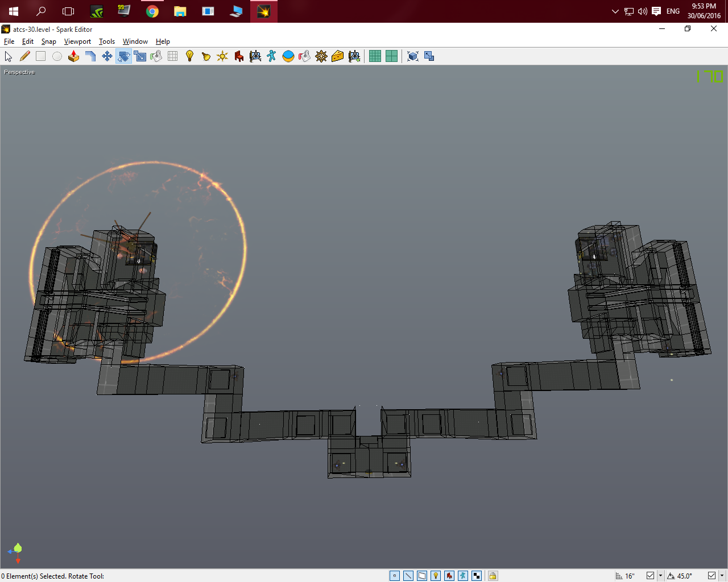
Task: Toggle the padlock selection lock
Action: pyautogui.click(x=493, y=576)
